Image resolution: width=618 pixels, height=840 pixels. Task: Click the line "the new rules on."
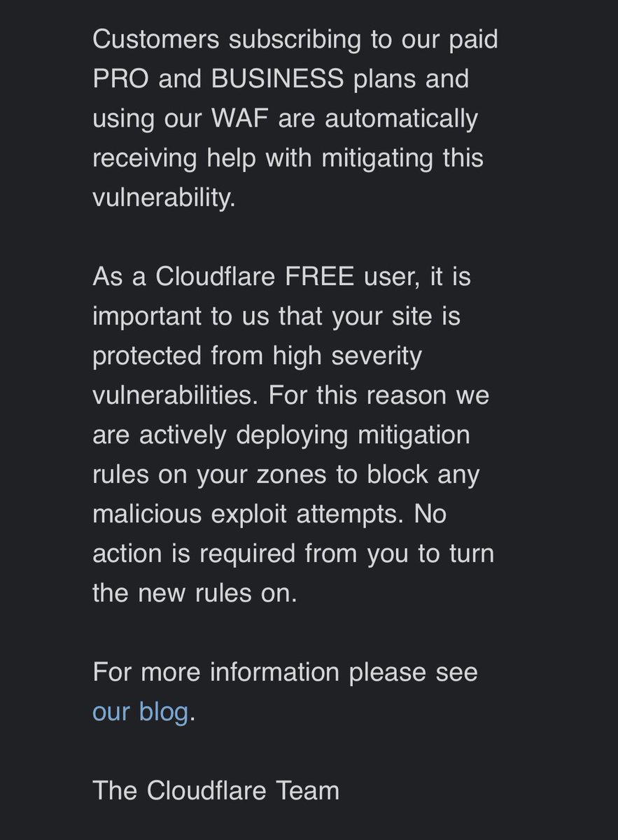click(x=195, y=593)
